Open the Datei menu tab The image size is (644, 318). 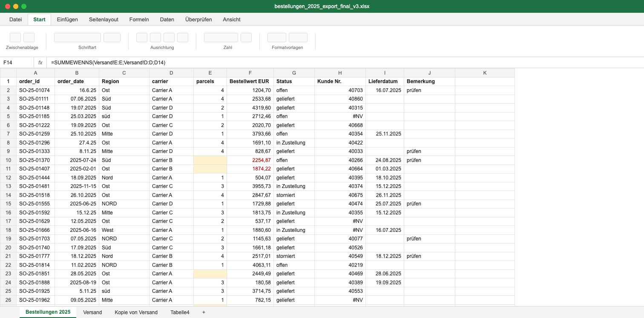click(x=16, y=19)
